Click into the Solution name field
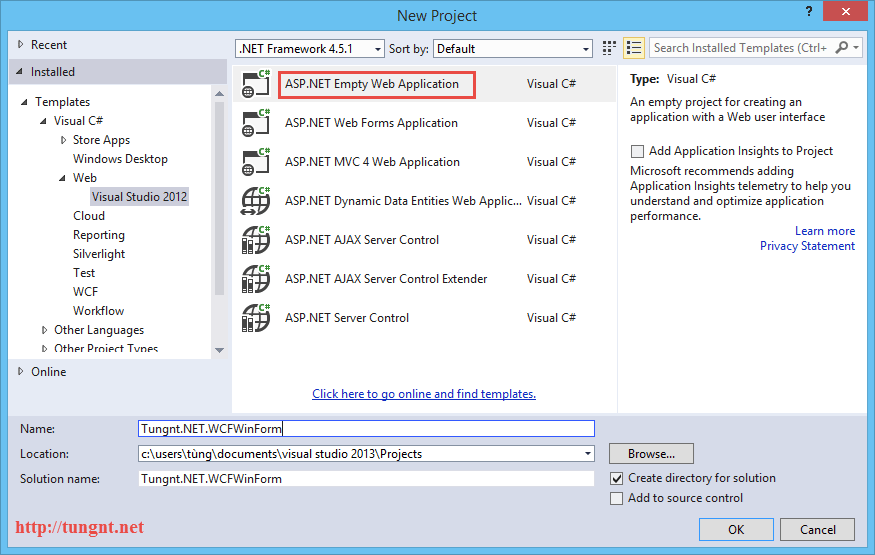The width and height of the screenshot is (875, 555). [366, 479]
